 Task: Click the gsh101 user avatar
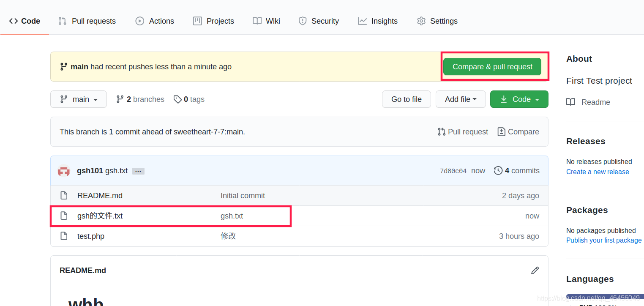point(64,171)
